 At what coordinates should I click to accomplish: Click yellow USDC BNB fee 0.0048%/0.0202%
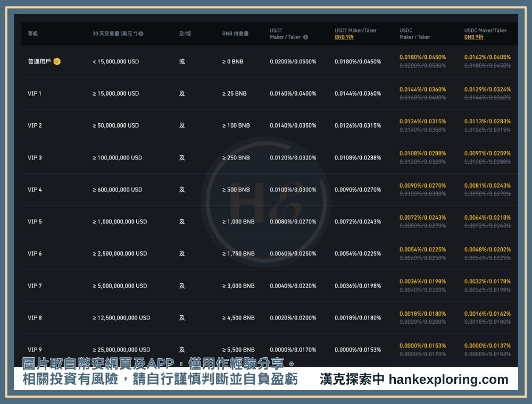point(487,249)
